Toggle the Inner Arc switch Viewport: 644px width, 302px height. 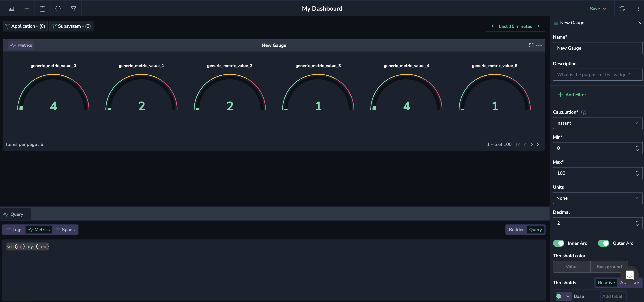point(558,243)
